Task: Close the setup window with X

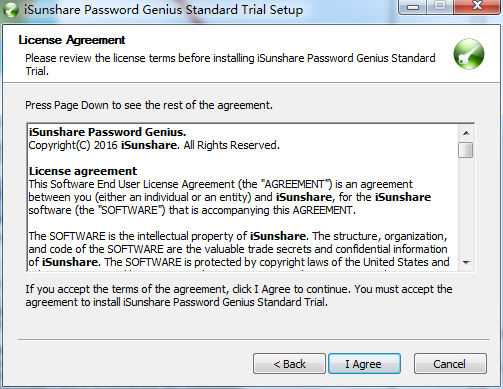Action: click(477, 6)
